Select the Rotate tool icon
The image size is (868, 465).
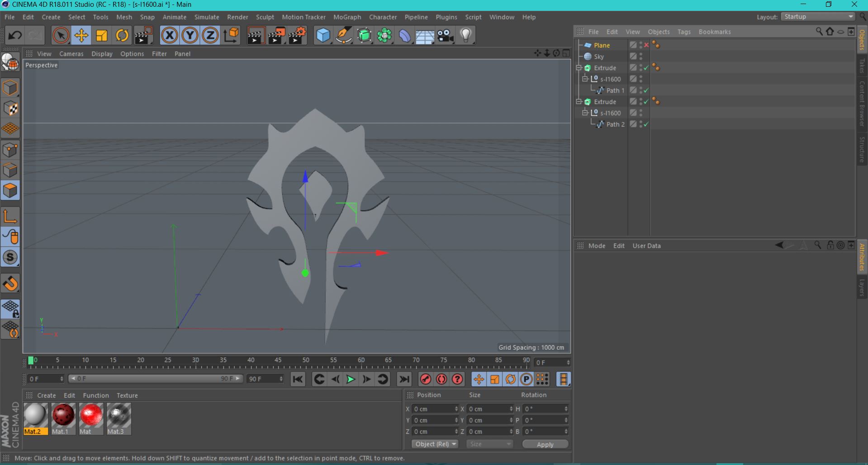[122, 35]
